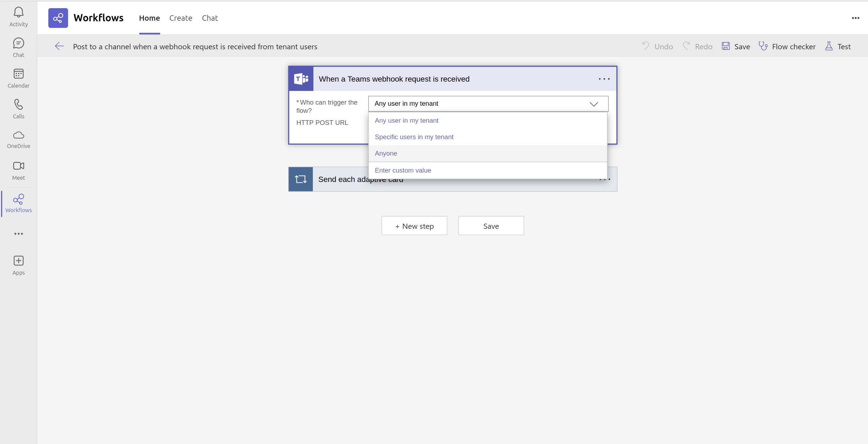
Task: Add a New step to the flow
Action: (x=414, y=226)
